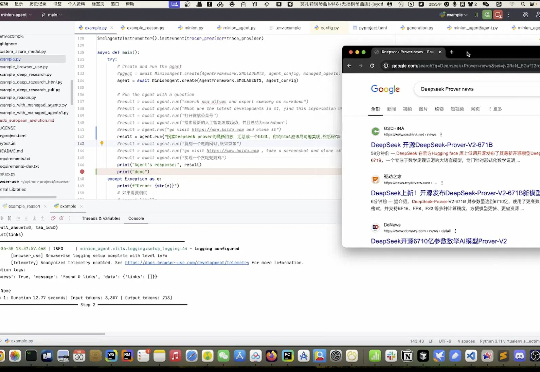This screenshot has width=540, height=372.
Task: Open third result about Prover-V2 math AI model
Action: [439, 241]
